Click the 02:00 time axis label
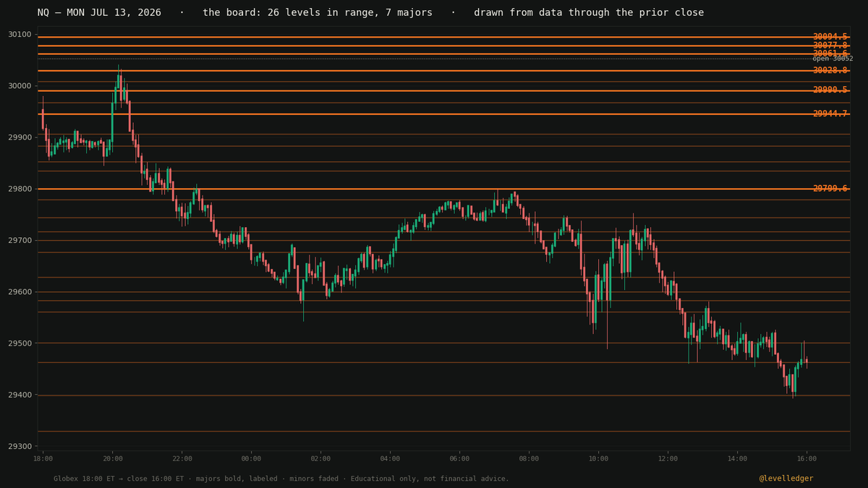The width and height of the screenshot is (868, 488). point(320,458)
